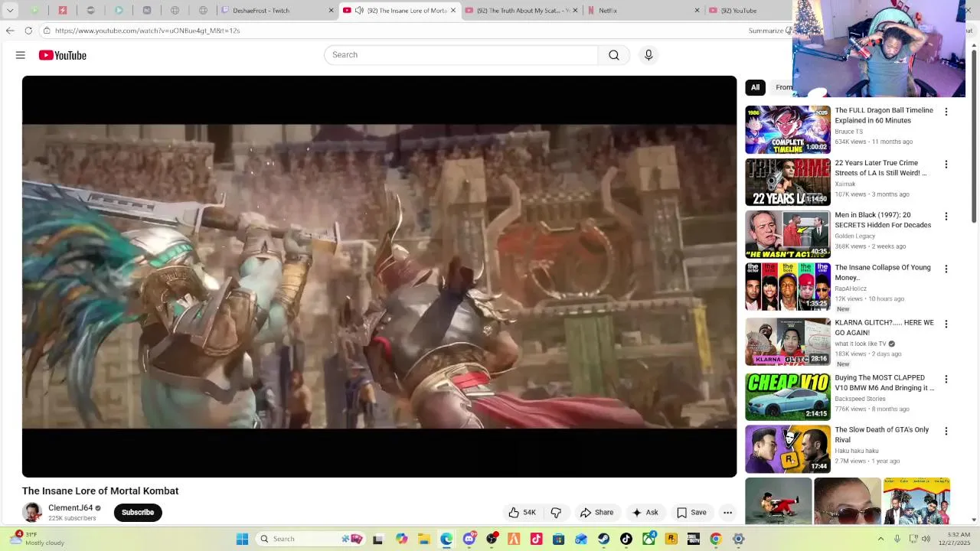
Task: Open the Windows Start menu
Action: (x=242, y=539)
